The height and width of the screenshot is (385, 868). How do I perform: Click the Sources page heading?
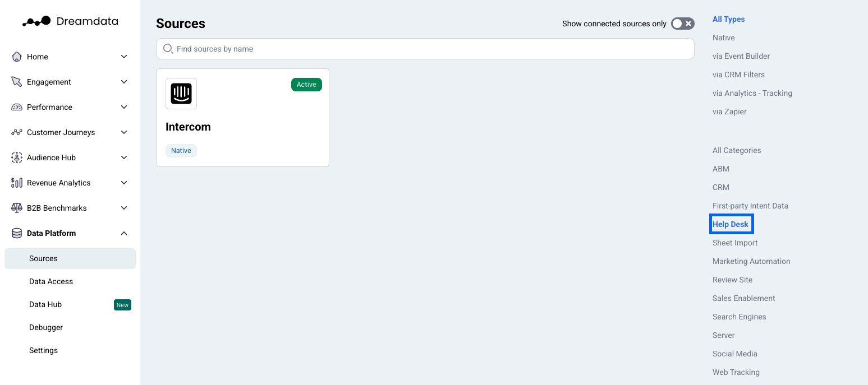tap(181, 24)
